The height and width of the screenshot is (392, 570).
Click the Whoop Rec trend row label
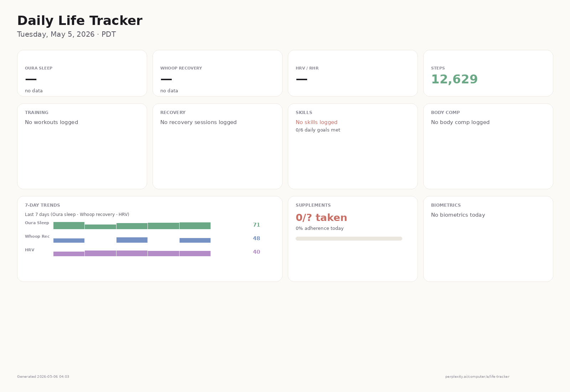point(37,236)
